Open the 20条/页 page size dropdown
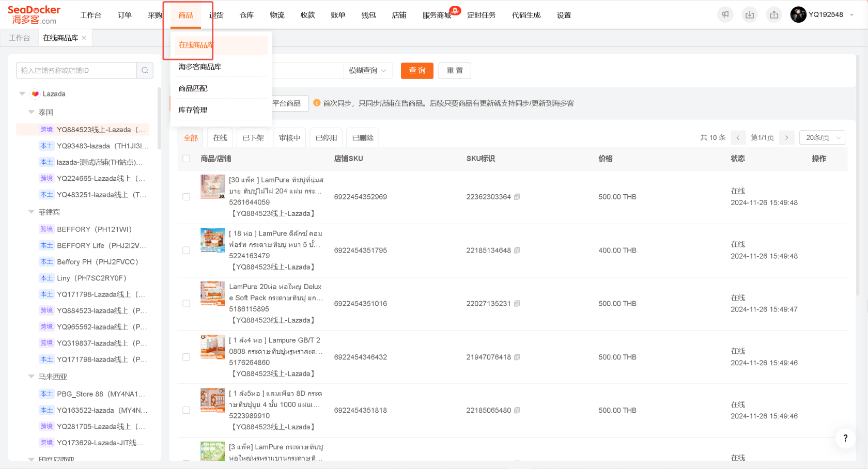This screenshot has width=868, height=469. click(823, 137)
